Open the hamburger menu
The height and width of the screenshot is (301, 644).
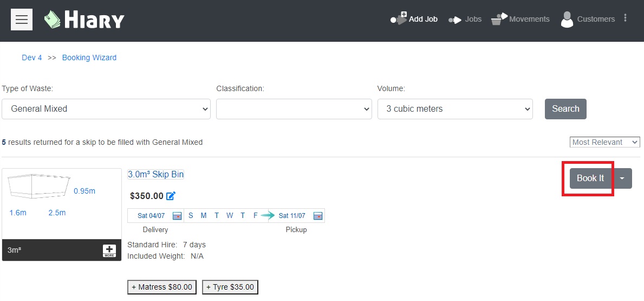coord(21,20)
